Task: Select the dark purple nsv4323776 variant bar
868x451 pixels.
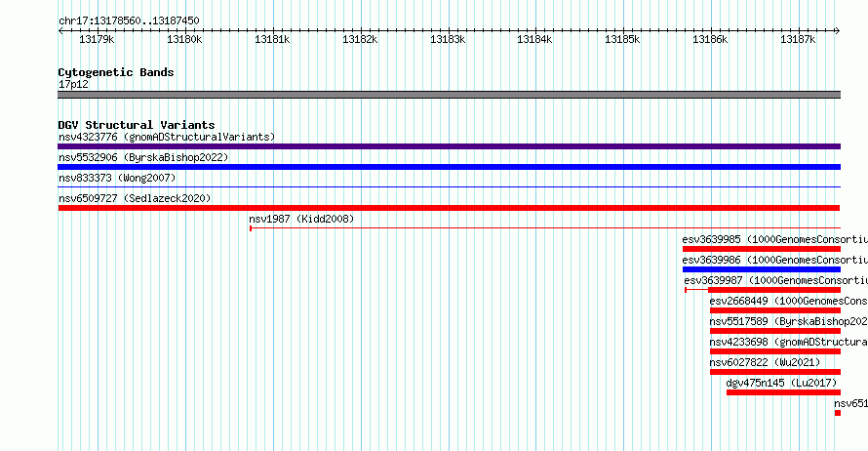Action: [x=449, y=146]
